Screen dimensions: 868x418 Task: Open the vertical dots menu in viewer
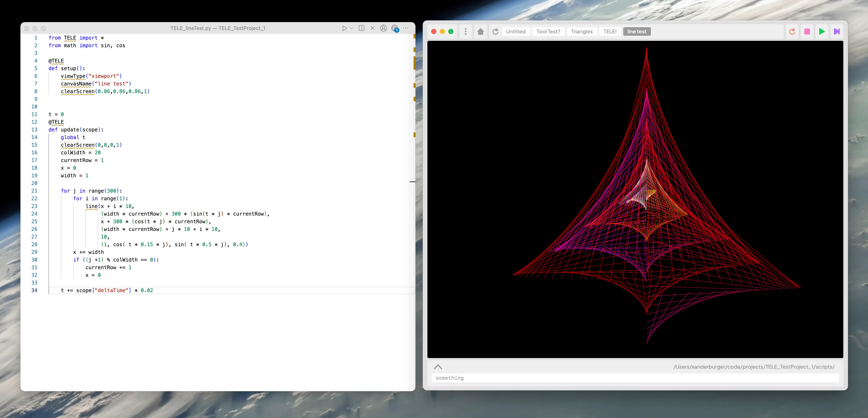(466, 32)
